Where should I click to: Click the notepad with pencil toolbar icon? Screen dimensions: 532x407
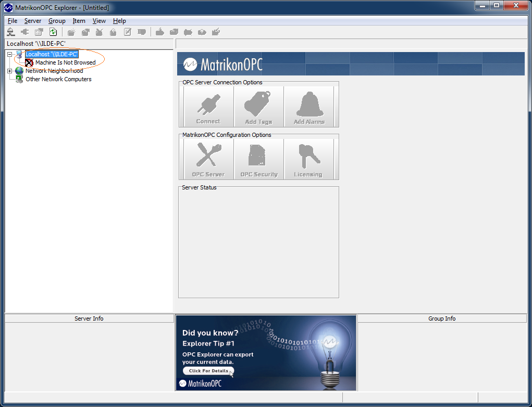127,32
